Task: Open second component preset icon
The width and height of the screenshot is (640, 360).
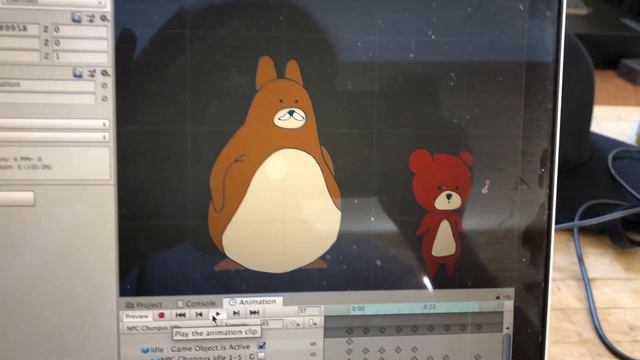Action: 92,73
